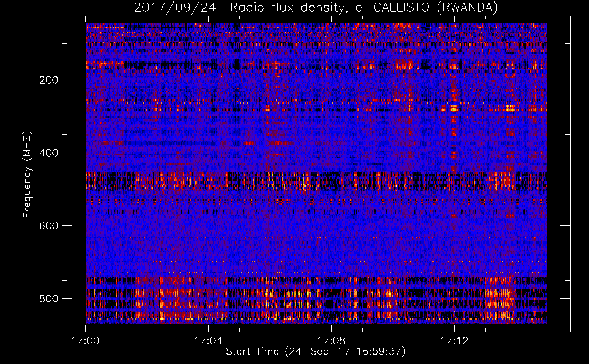Click the 17:08 time tick label
This screenshot has height=364, width=589.
click(x=331, y=341)
